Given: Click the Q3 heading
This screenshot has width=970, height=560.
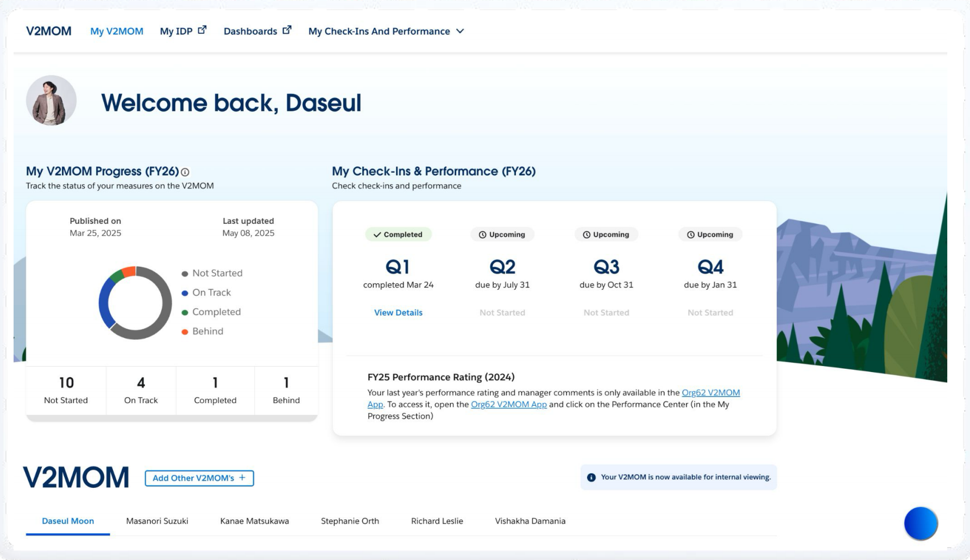Looking at the screenshot, I should [606, 267].
